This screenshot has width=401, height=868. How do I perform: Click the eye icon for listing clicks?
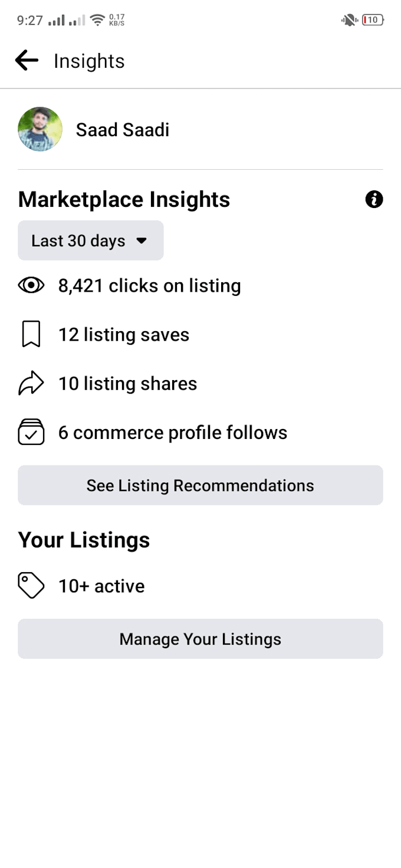point(31,285)
